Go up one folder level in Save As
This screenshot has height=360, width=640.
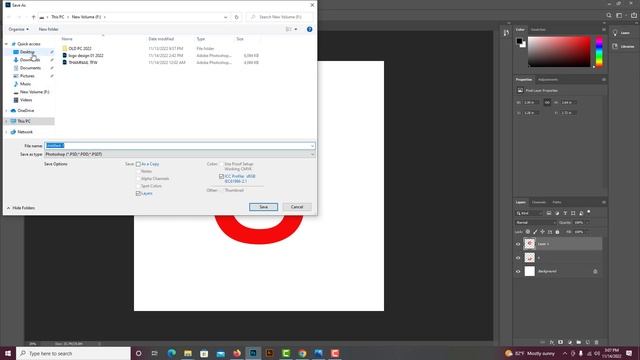[x=33, y=17]
